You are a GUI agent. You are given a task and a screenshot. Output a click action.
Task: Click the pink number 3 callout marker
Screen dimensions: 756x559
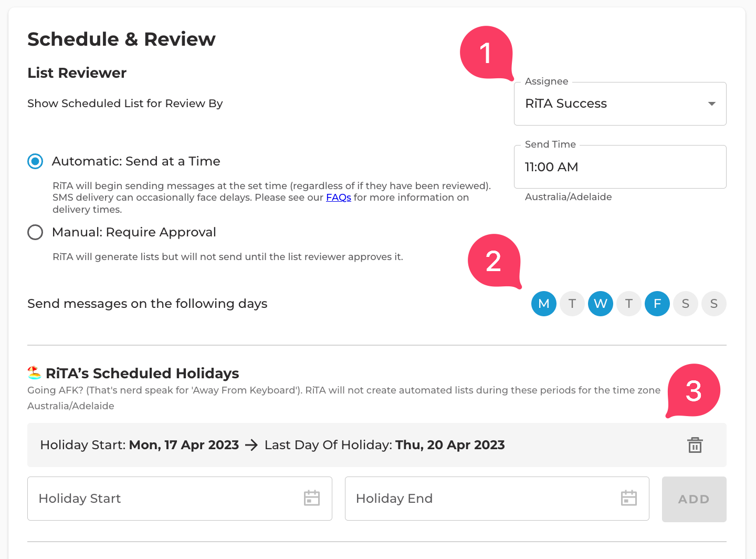pyautogui.click(x=694, y=390)
